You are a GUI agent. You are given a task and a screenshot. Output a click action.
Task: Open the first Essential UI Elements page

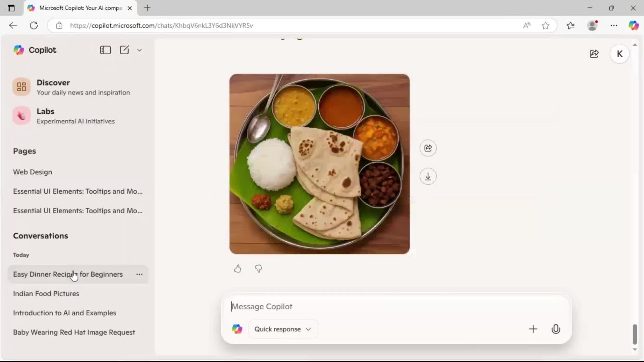coord(78,191)
